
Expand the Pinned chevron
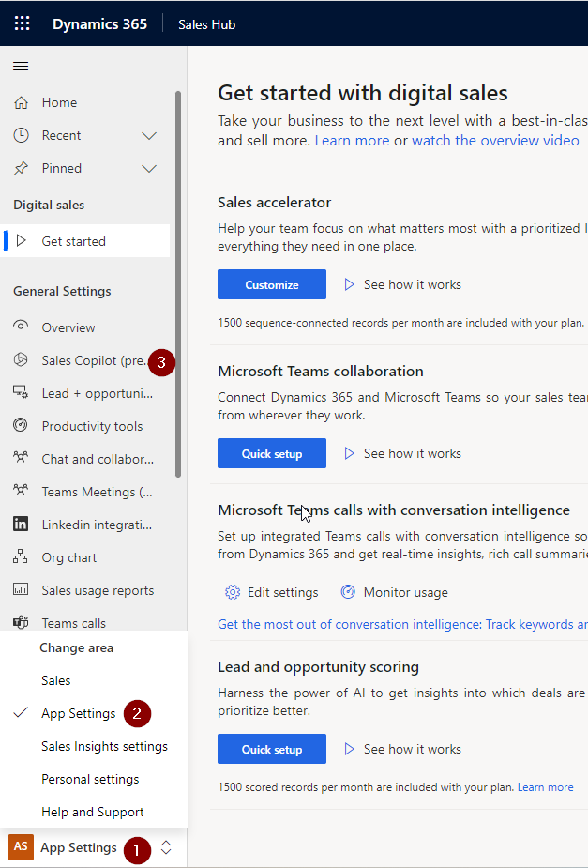[x=149, y=168]
